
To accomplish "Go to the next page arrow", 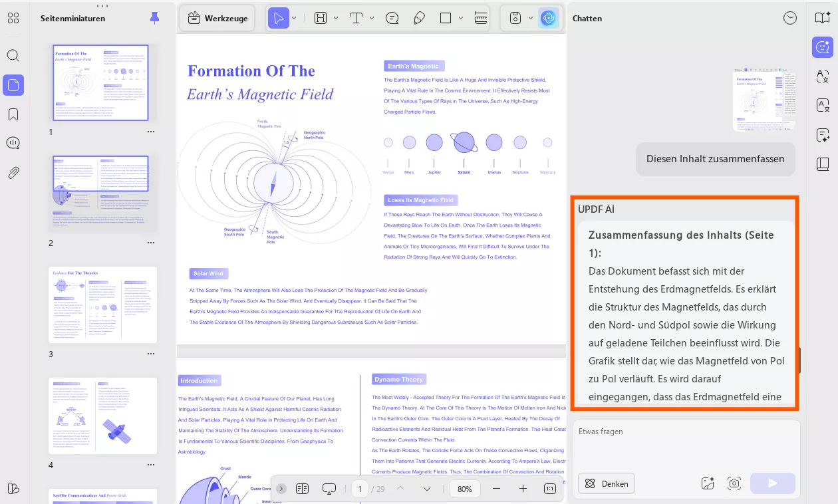I will tap(427, 489).
